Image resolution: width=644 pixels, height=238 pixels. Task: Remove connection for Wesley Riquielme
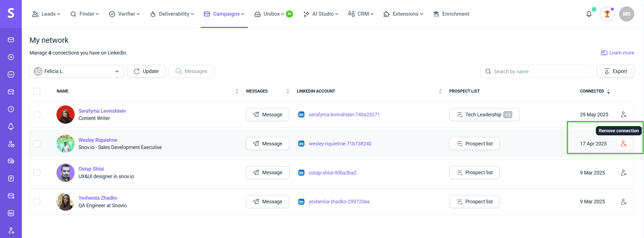point(624,144)
